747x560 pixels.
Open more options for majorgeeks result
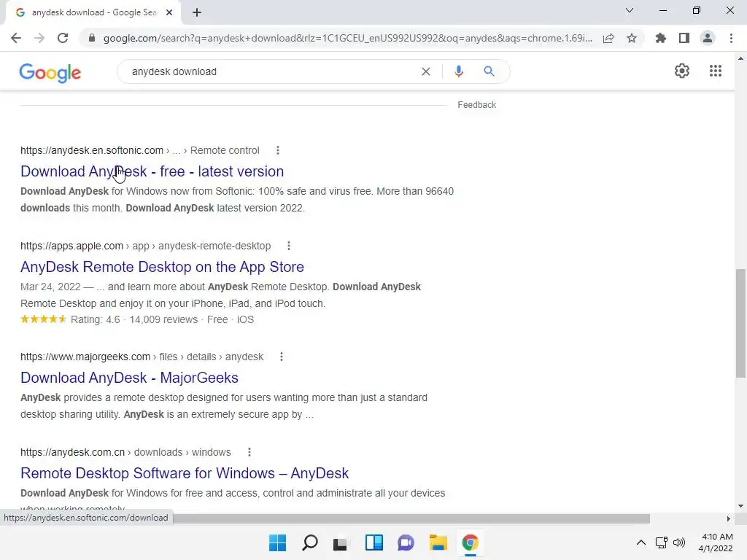pyautogui.click(x=282, y=357)
